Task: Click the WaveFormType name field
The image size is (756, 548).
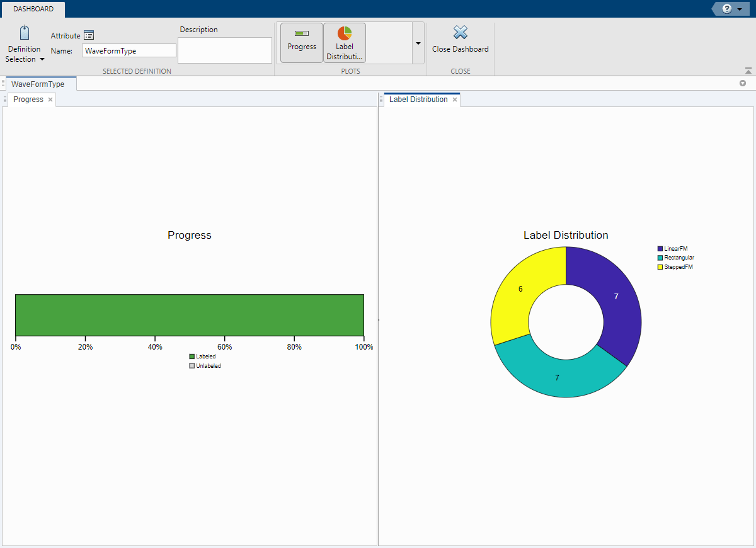Action: click(129, 51)
